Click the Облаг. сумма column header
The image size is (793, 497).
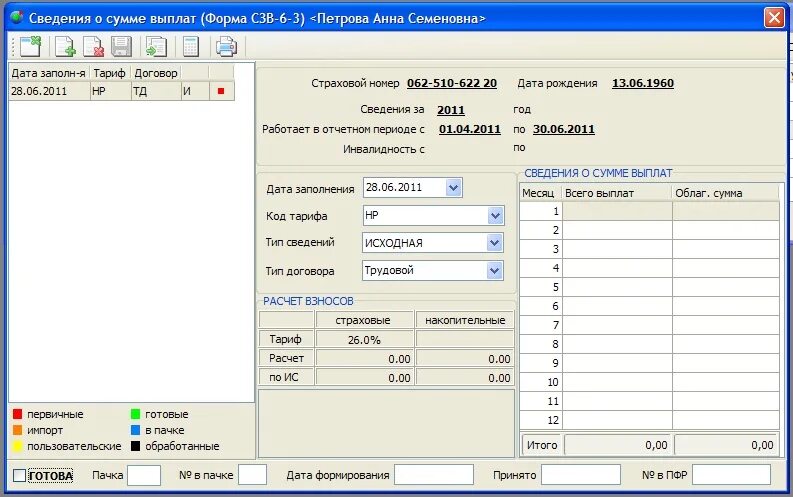(x=725, y=193)
